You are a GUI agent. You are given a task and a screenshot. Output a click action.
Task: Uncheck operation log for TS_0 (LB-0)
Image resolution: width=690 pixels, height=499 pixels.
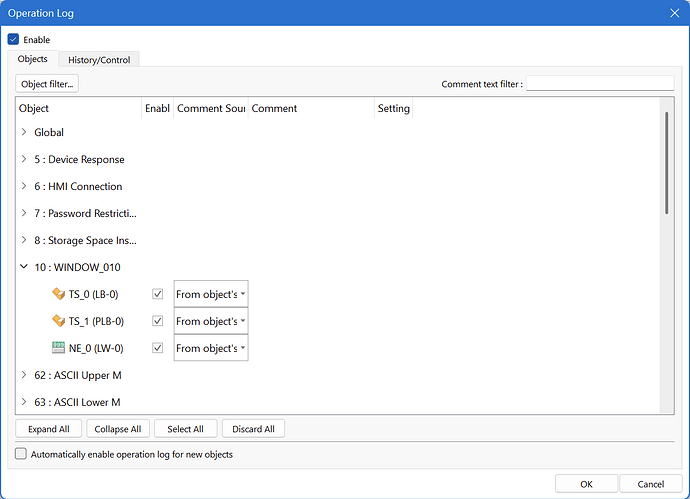158,294
